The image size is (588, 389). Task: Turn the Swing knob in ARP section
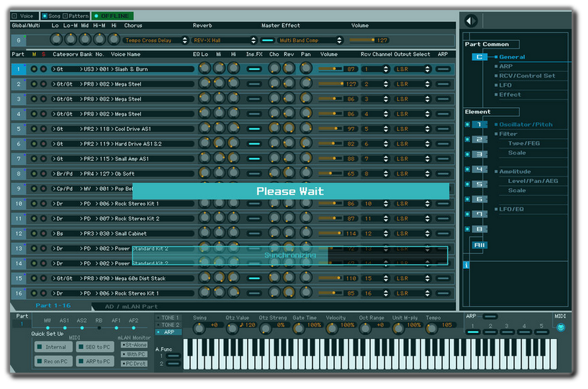coord(200,328)
